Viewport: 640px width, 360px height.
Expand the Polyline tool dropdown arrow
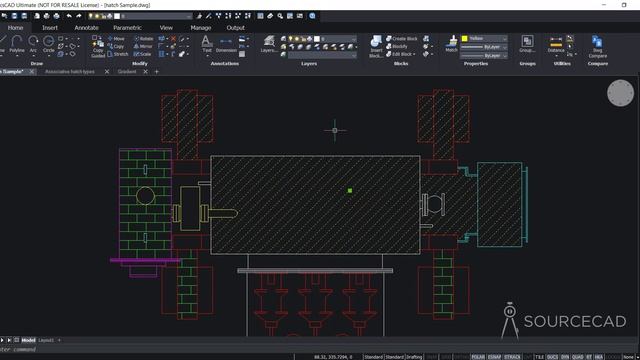tap(17, 56)
